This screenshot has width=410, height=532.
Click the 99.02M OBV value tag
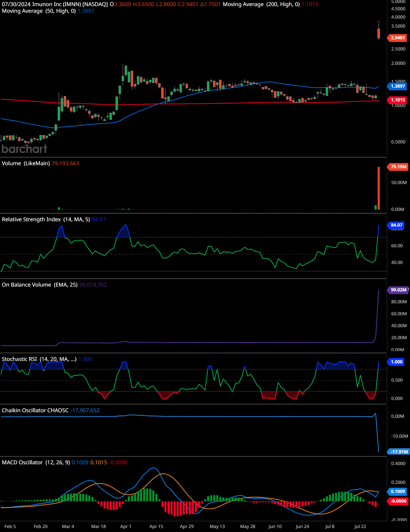tap(398, 290)
